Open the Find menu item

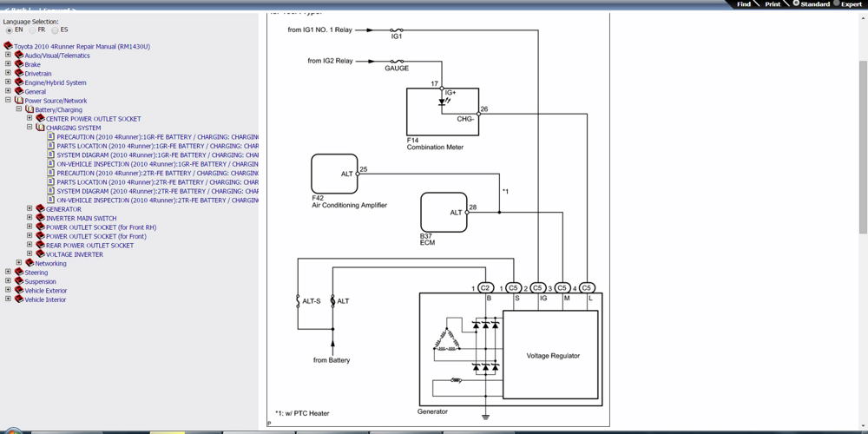pos(744,3)
